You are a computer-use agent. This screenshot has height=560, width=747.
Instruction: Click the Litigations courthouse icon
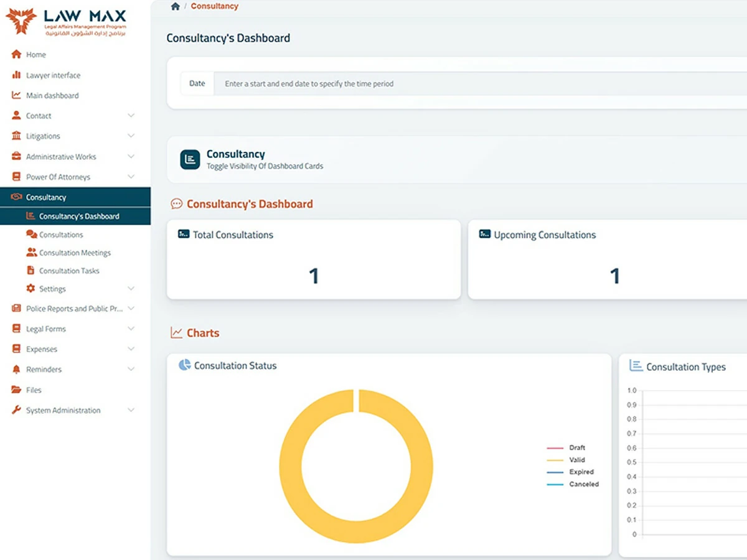16,136
